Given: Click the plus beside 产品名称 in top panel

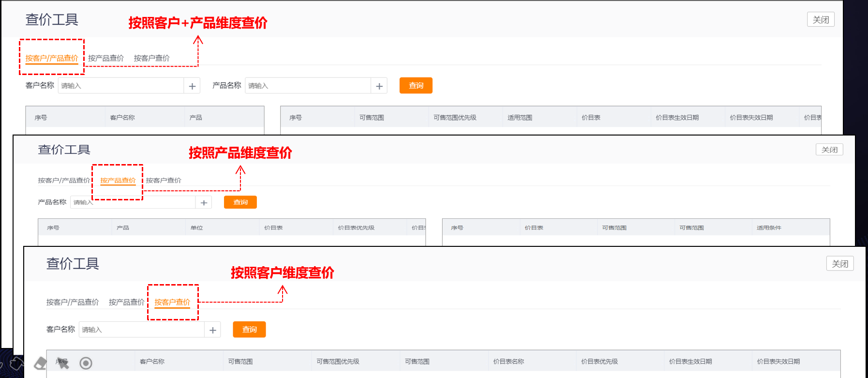Looking at the screenshot, I should click(x=379, y=86).
